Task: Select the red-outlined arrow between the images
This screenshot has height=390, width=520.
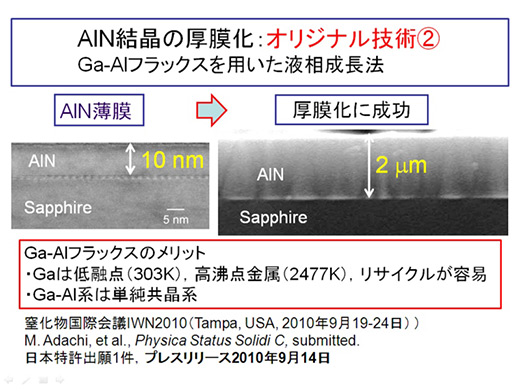Action: [211, 110]
